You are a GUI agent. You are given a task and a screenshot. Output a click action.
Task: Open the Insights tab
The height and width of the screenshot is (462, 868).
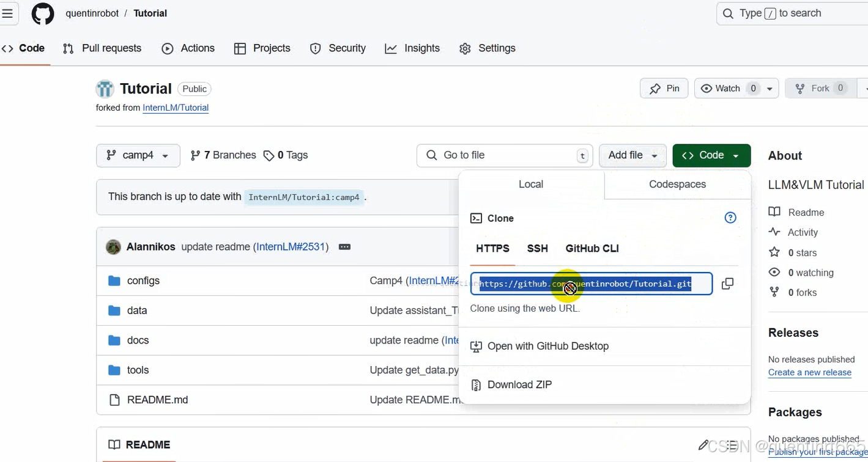tap(412, 48)
